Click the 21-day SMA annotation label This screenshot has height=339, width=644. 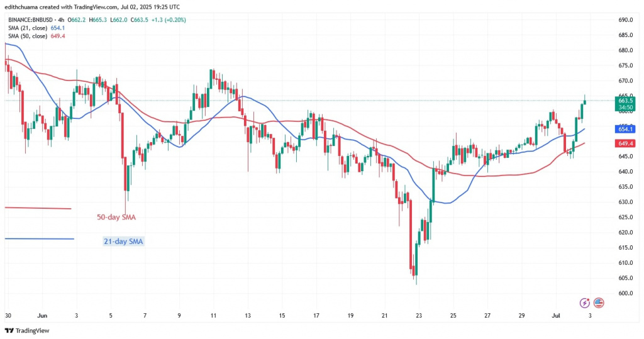123,242
